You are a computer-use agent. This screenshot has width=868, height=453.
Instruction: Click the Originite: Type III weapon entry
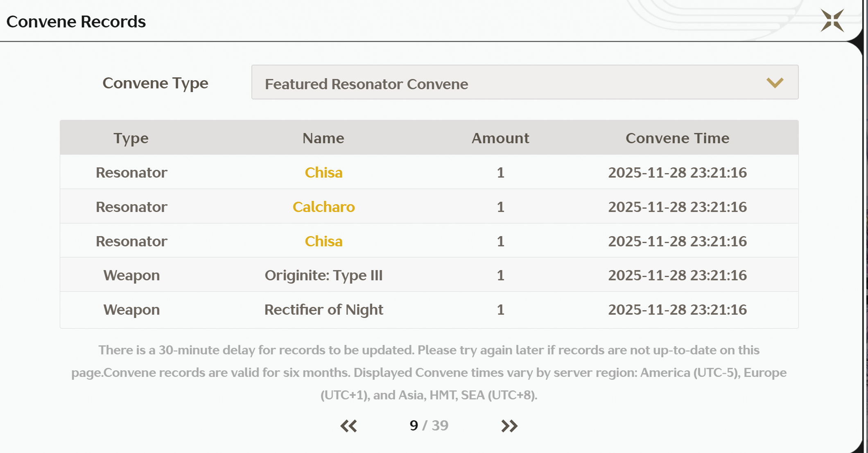[x=323, y=275]
